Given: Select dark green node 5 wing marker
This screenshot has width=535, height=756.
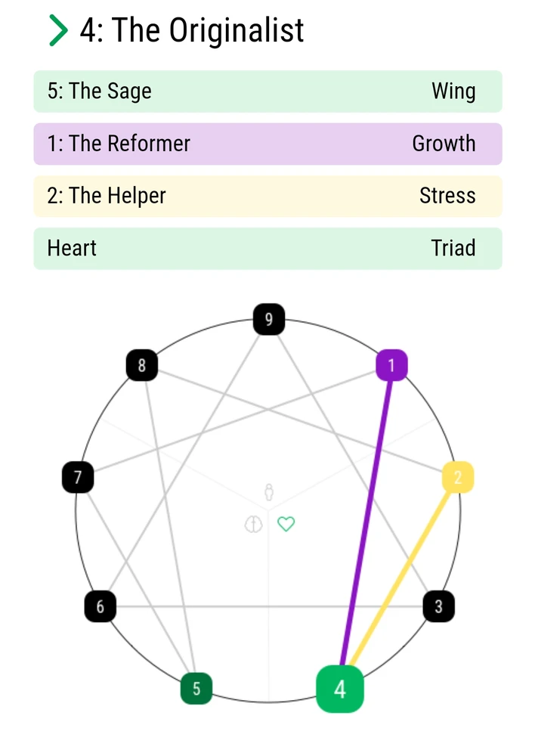Looking at the screenshot, I should click(x=196, y=689).
